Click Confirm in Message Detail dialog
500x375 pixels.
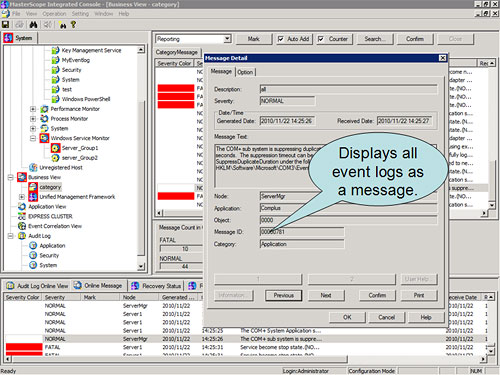(377, 295)
